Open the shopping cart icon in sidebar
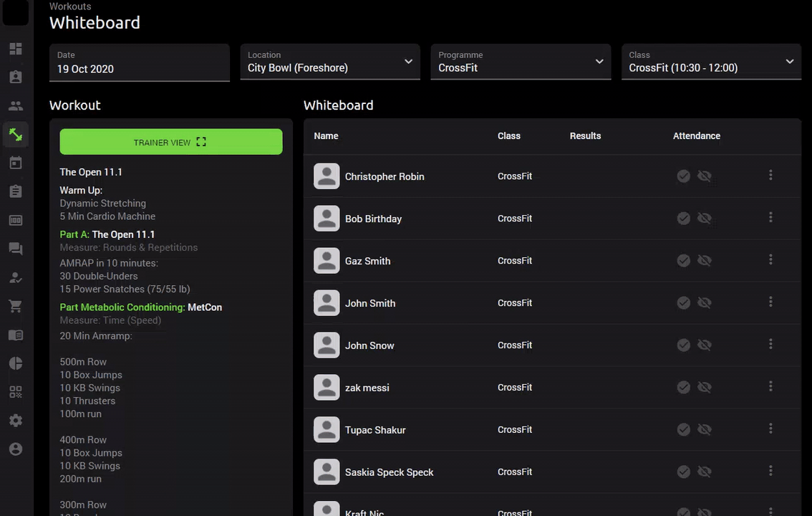Image resolution: width=812 pixels, height=516 pixels. [x=16, y=306]
